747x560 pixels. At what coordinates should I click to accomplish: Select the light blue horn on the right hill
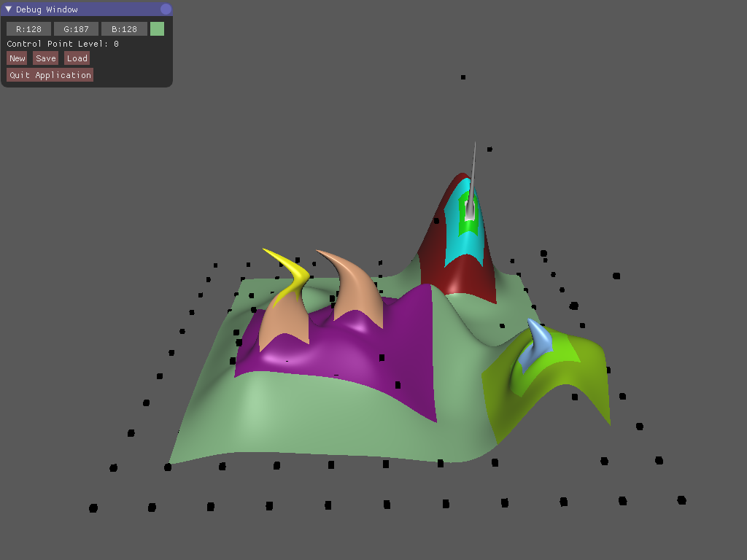pyautogui.click(x=540, y=341)
